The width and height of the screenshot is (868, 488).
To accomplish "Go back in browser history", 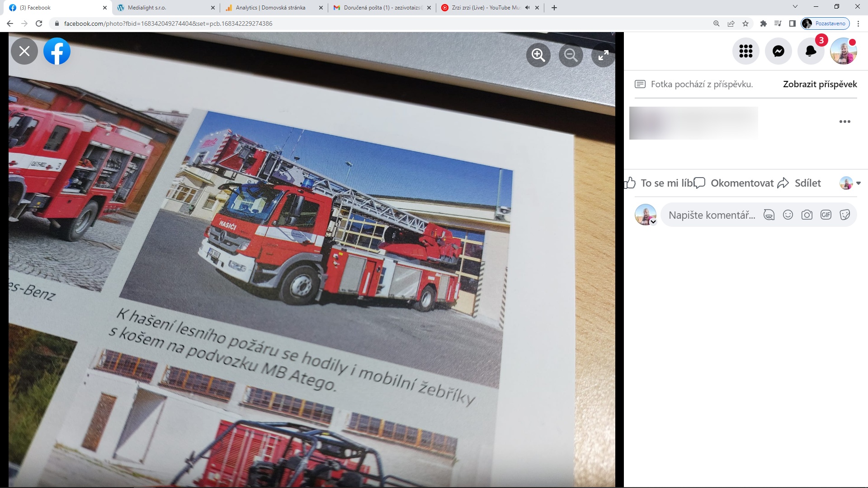I will [10, 23].
